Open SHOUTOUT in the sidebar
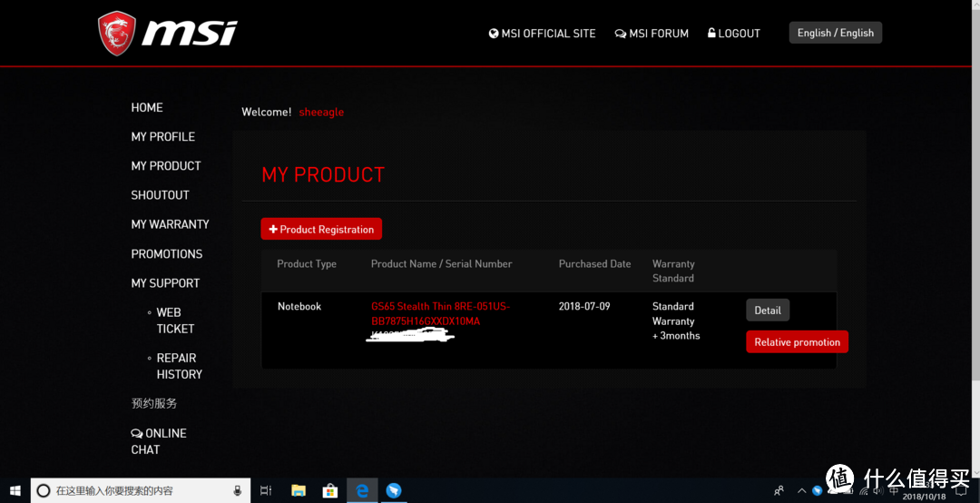This screenshot has width=980, height=503. pos(160,195)
